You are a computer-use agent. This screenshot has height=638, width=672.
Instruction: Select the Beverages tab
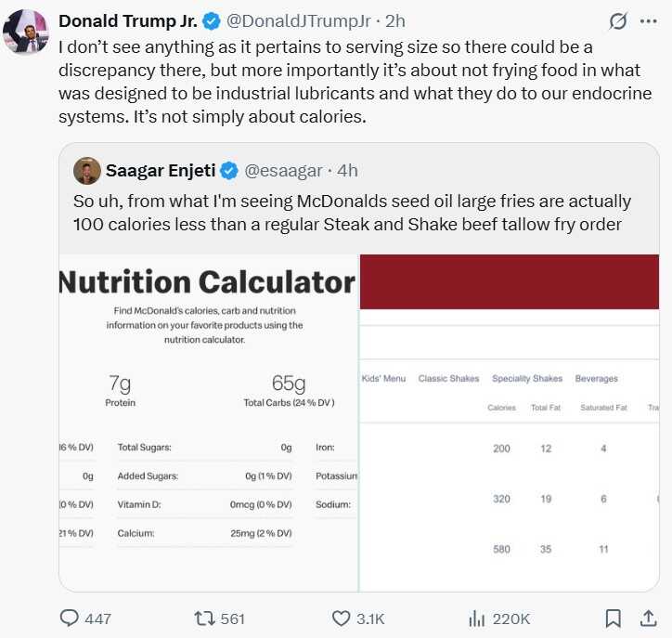click(596, 379)
